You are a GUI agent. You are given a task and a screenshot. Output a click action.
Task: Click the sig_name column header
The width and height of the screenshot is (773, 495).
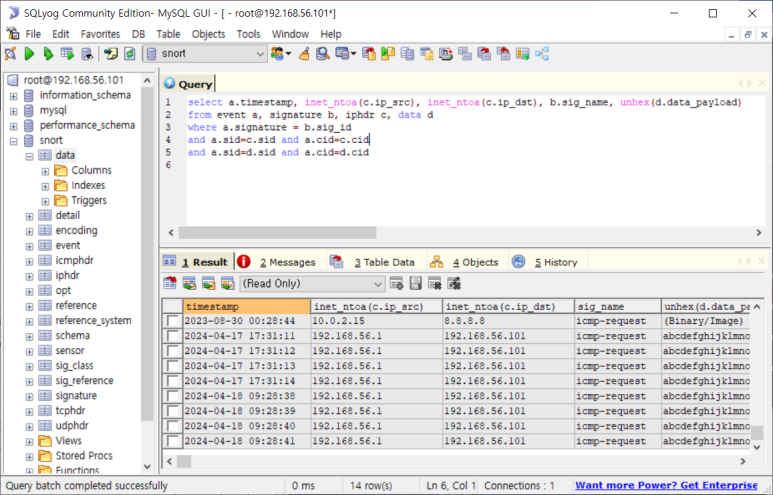click(x=617, y=306)
